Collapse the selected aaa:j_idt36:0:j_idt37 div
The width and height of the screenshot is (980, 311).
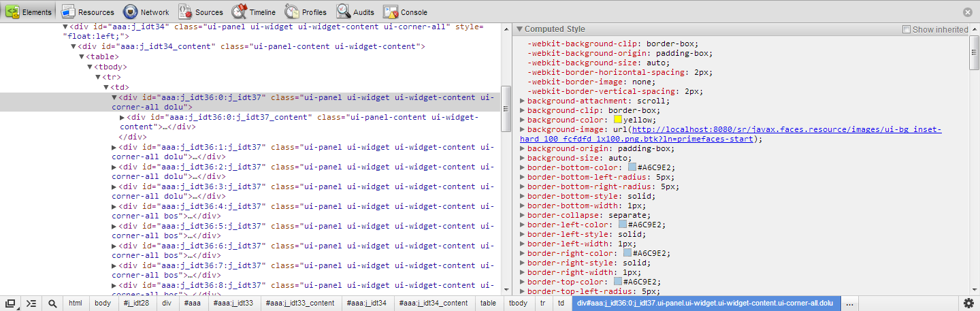coord(114,97)
